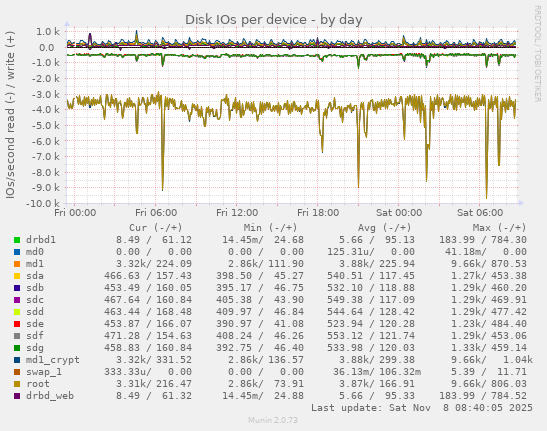
Task: Click the -10.0 k y-axis label
Action: 43,203
